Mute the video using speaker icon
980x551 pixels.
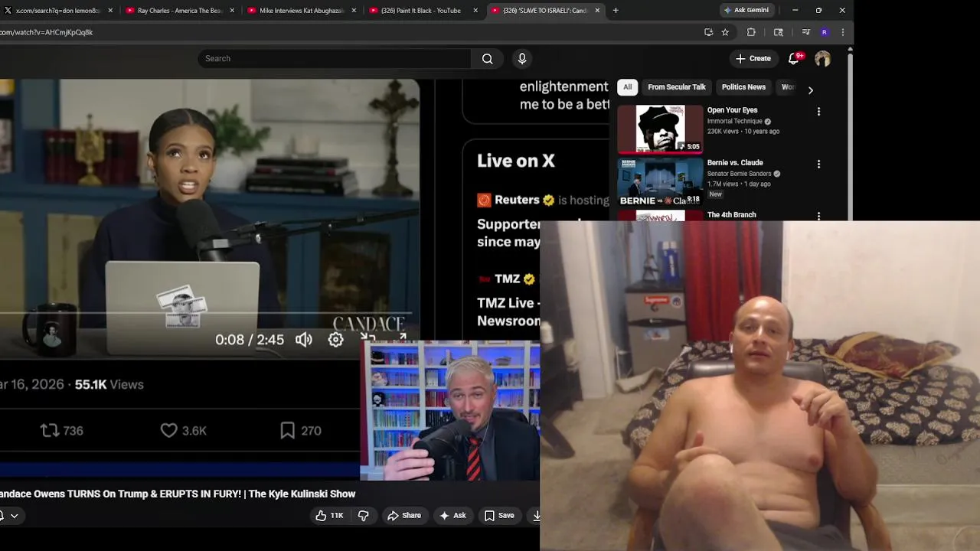point(304,340)
